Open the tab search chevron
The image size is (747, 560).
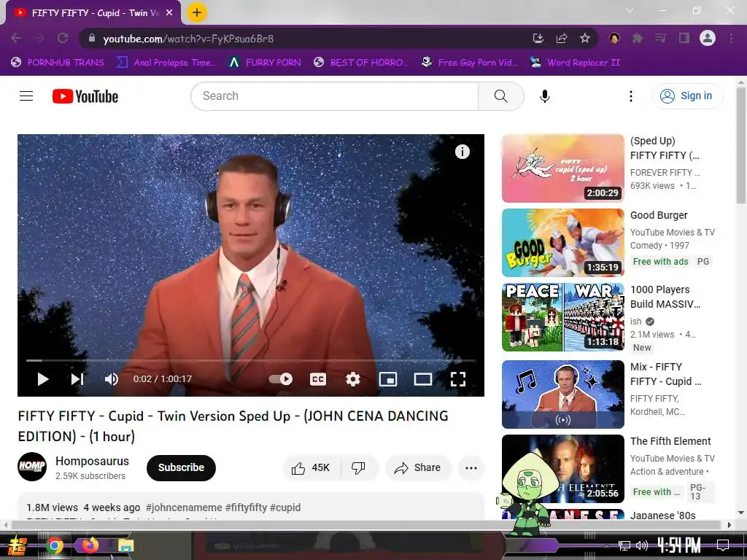[630, 10]
